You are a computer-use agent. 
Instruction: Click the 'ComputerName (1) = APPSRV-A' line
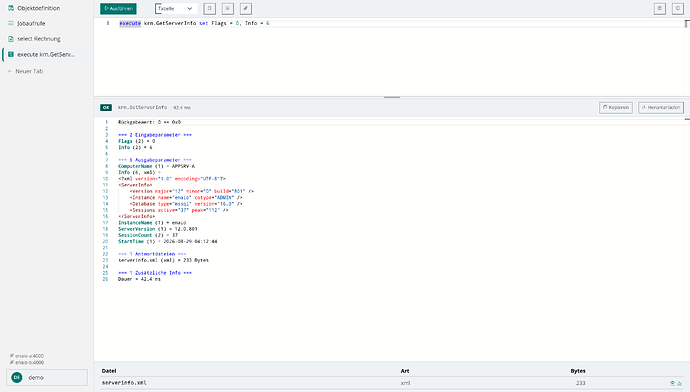click(x=156, y=166)
